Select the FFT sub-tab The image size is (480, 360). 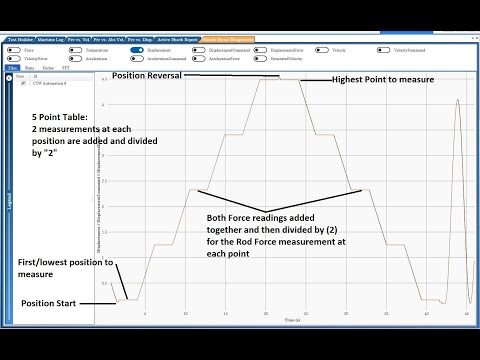[66, 68]
